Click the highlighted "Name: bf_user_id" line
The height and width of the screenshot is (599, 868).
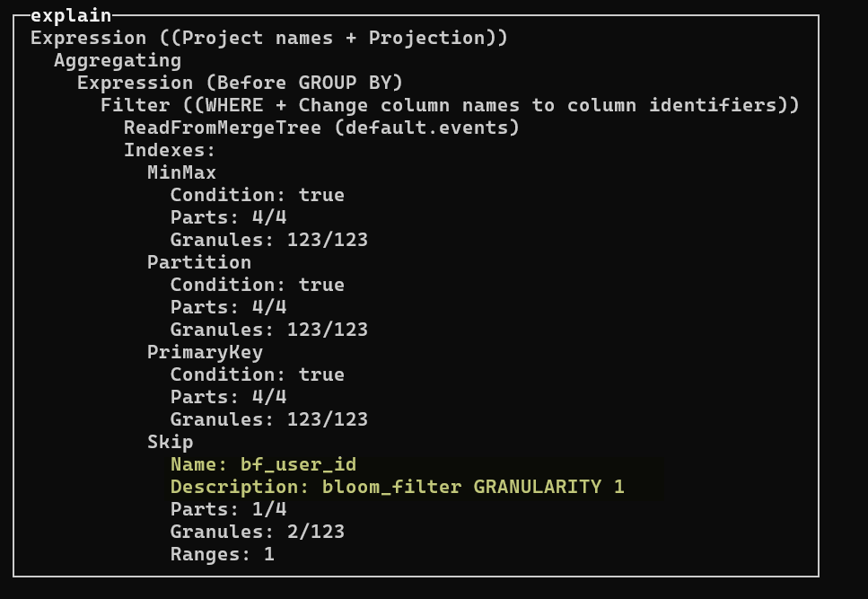coord(263,464)
